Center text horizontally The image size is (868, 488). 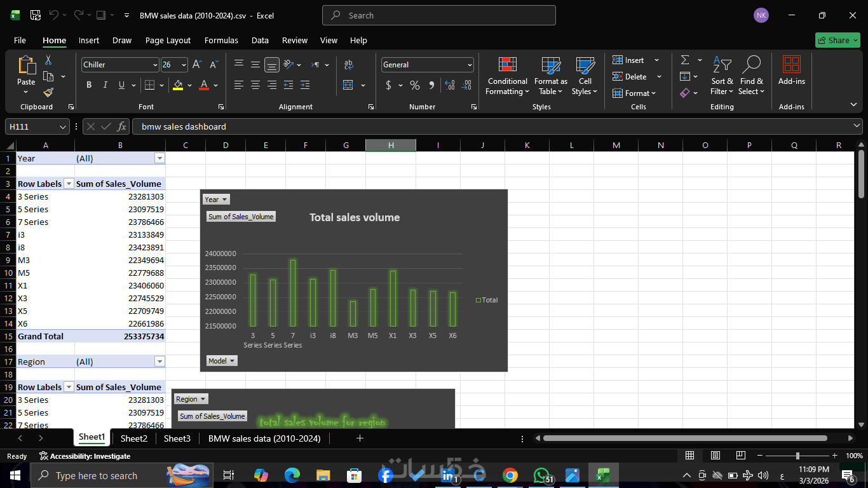(x=255, y=85)
